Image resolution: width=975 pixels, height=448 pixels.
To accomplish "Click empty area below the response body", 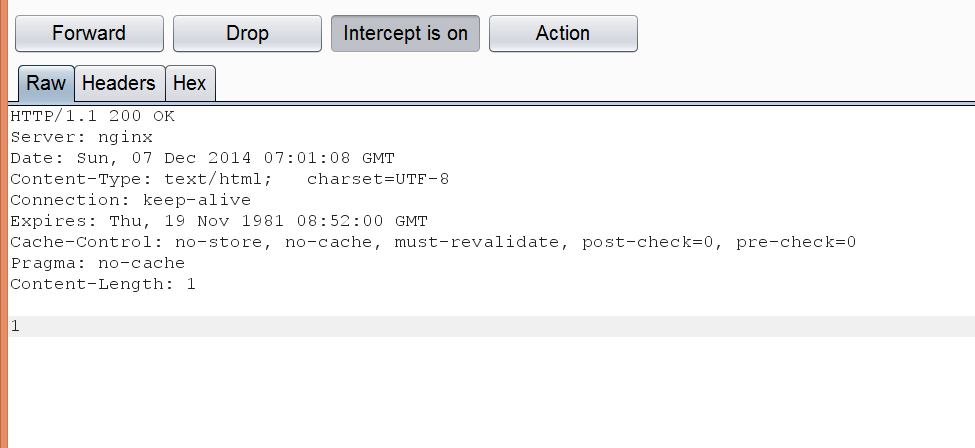I will coord(491,392).
